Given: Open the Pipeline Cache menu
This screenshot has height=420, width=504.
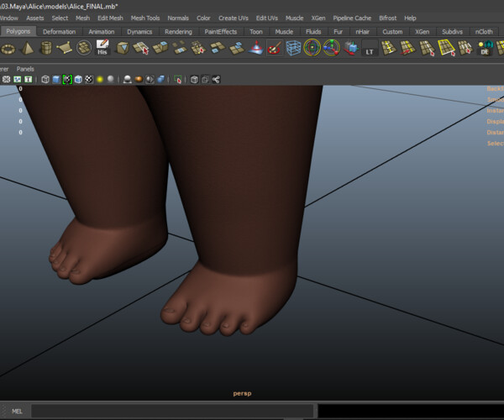Looking at the screenshot, I should [x=352, y=18].
